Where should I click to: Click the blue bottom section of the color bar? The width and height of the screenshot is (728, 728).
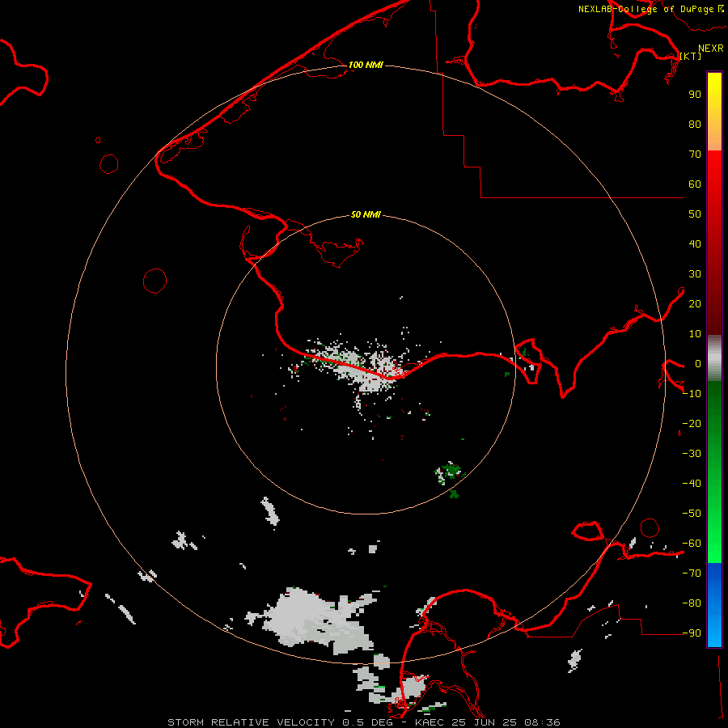click(714, 605)
